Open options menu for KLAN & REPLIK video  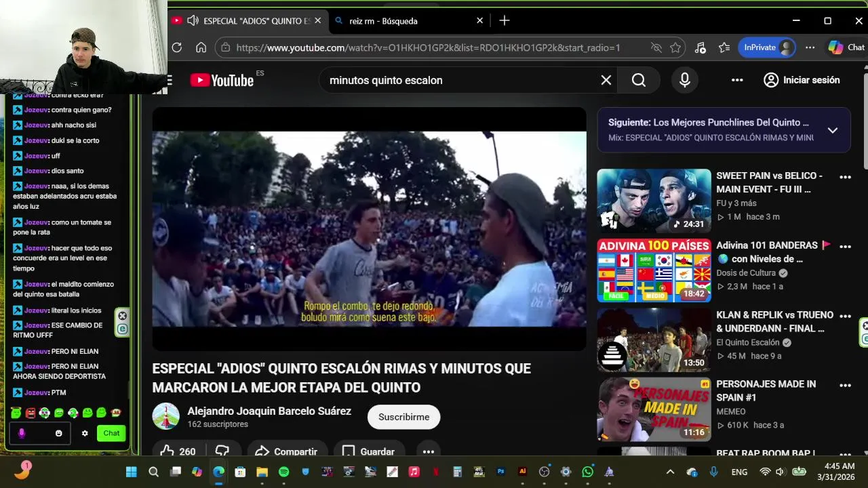[845, 317]
